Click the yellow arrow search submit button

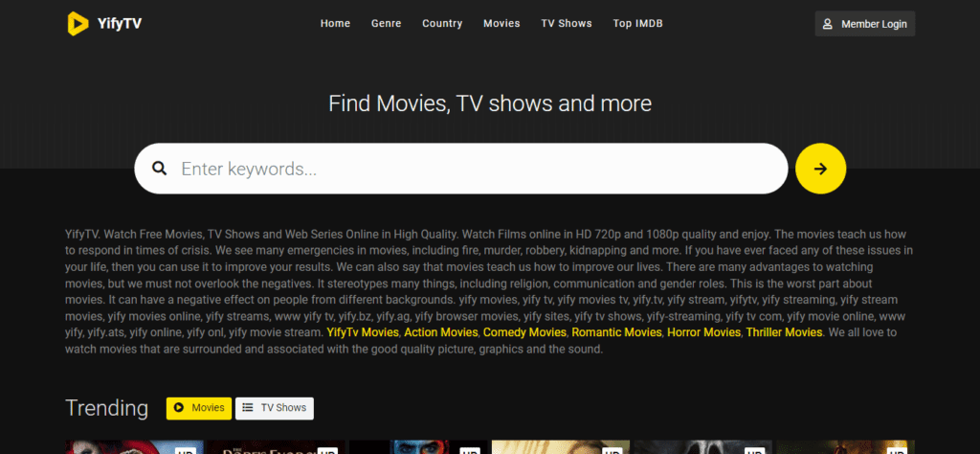pyautogui.click(x=820, y=169)
